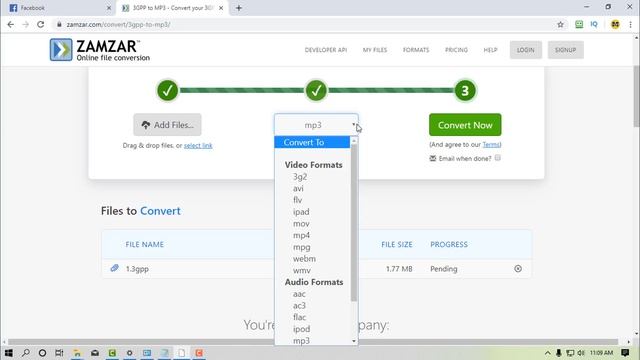Open Cortana circle on the taskbar
Viewport: 640px width, 360px height.
coord(42,353)
